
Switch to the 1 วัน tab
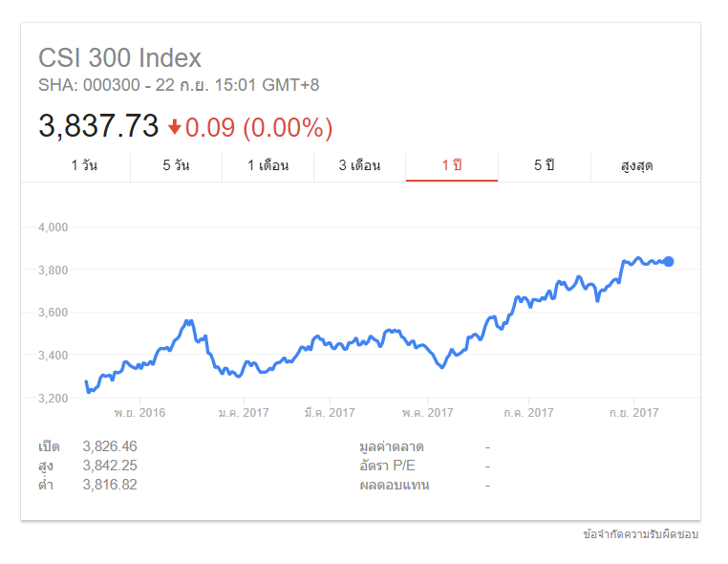click(x=84, y=165)
